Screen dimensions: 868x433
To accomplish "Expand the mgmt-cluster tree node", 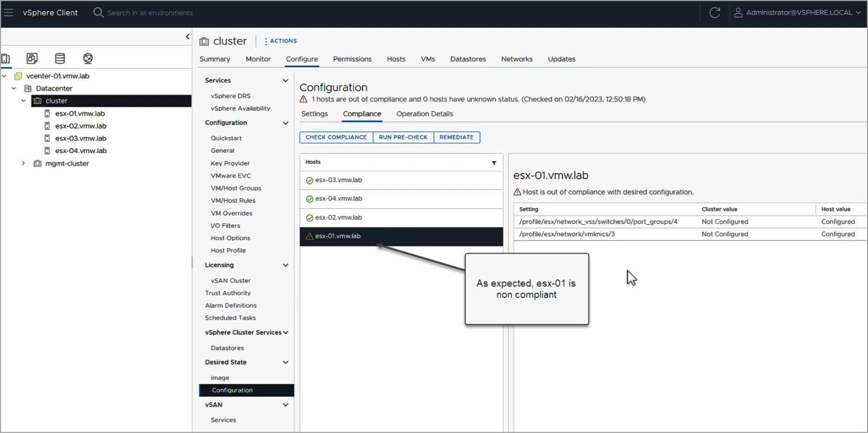I will 23,163.
